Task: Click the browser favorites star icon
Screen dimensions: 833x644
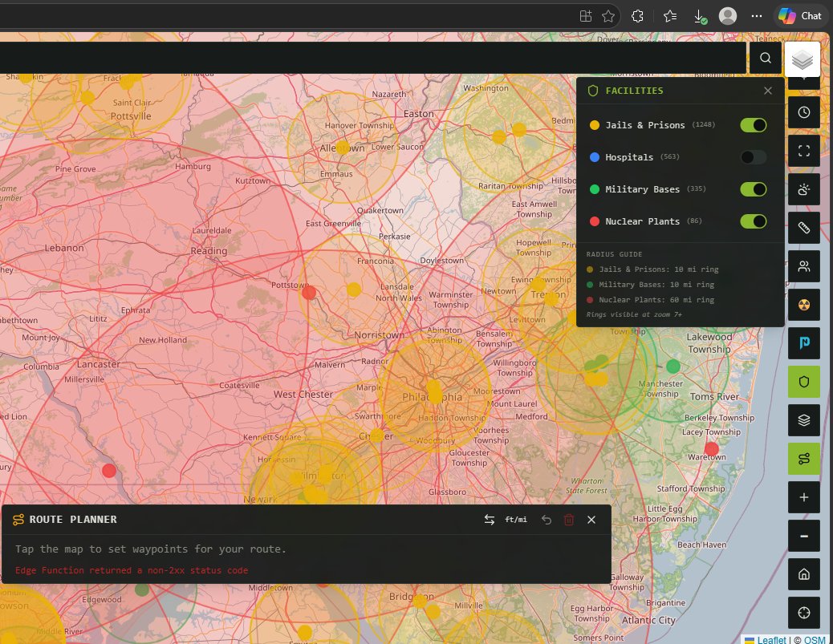Action: pos(608,17)
